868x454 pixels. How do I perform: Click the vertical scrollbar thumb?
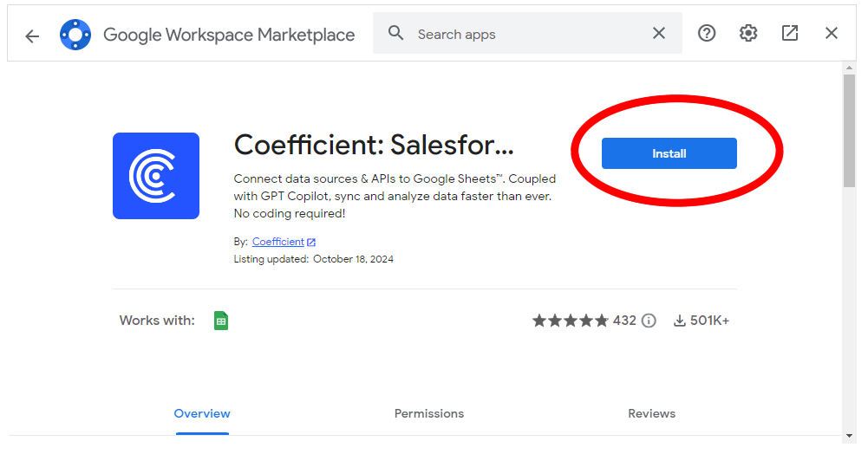click(x=850, y=130)
